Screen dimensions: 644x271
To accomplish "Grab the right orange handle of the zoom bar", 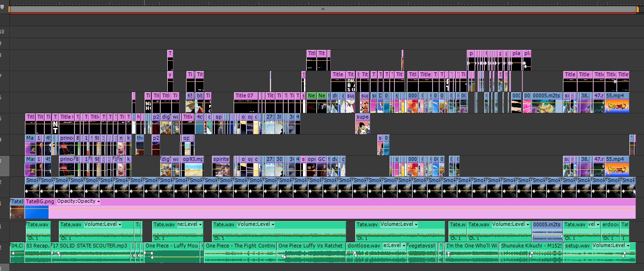I will click(637, 9).
